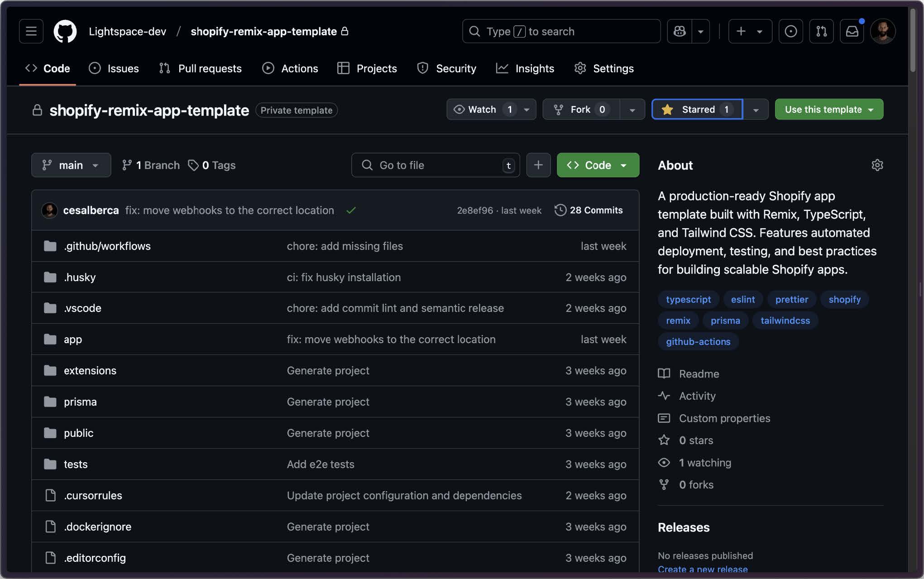Expand the Fork options caret
Viewport: 924px width, 579px height.
pos(632,110)
